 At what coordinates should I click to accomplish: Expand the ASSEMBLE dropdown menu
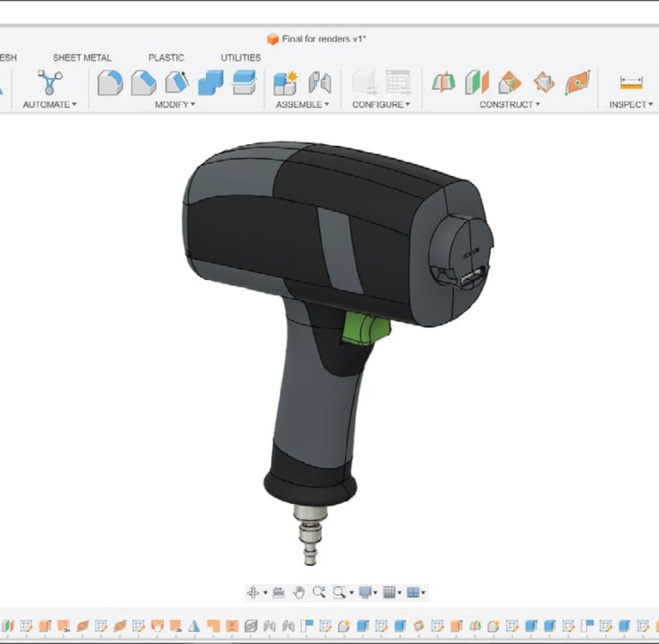click(302, 104)
